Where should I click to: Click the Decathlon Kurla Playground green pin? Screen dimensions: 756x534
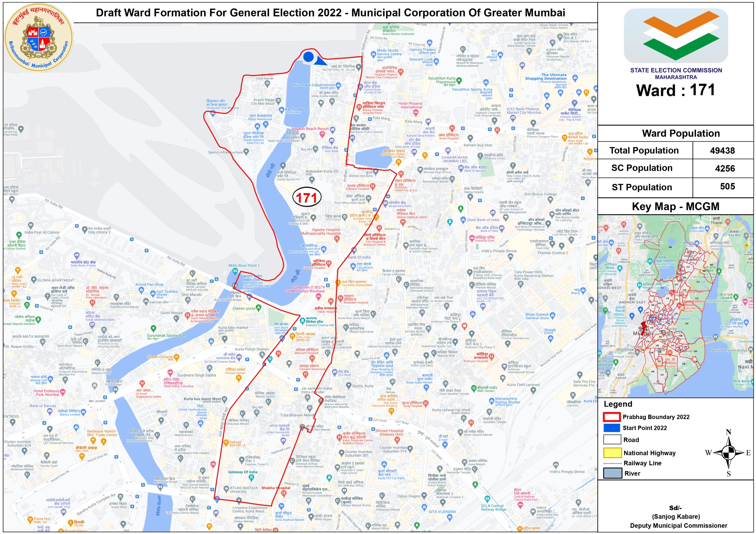pyautogui.click(x=459, y=80)
